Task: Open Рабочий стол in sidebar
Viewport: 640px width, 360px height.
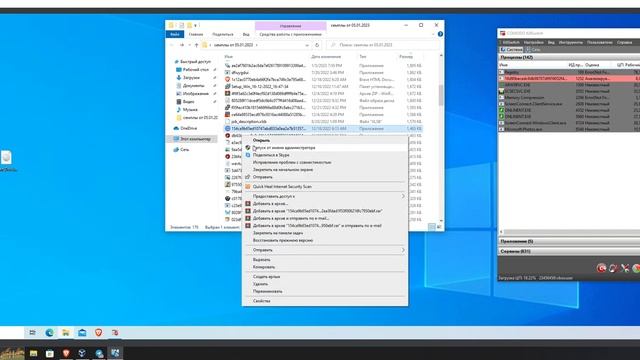Action: click(195, 70)
